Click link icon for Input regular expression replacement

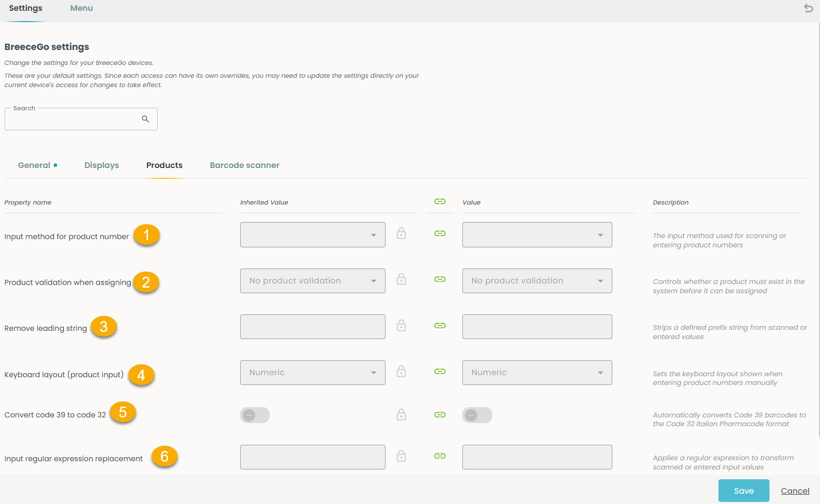440,456
